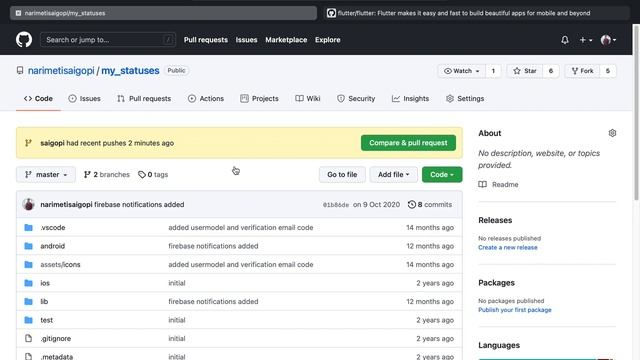The height and width of the screenshot is (360, 640).
Task: Click the lib folder icon
Action: click(28, 301)
